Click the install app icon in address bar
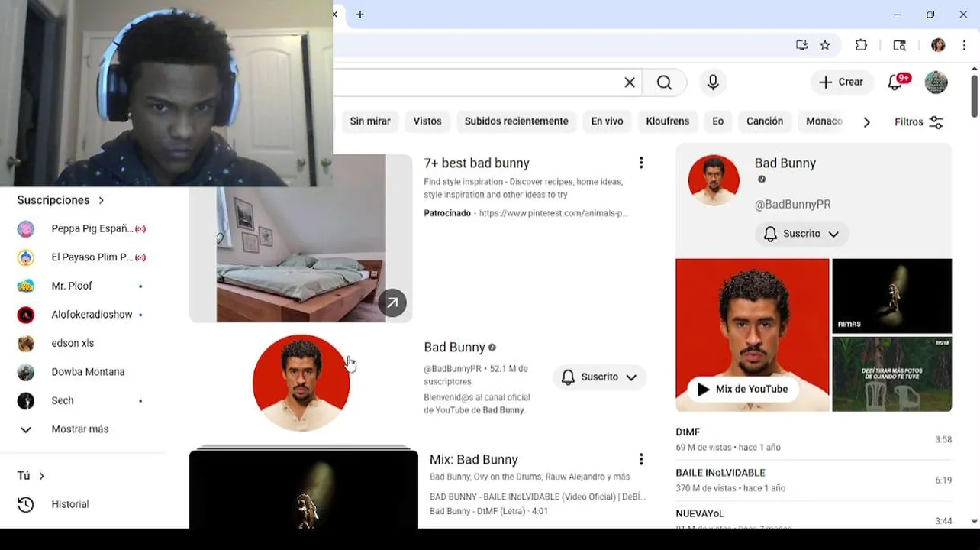 coord(801,45)
